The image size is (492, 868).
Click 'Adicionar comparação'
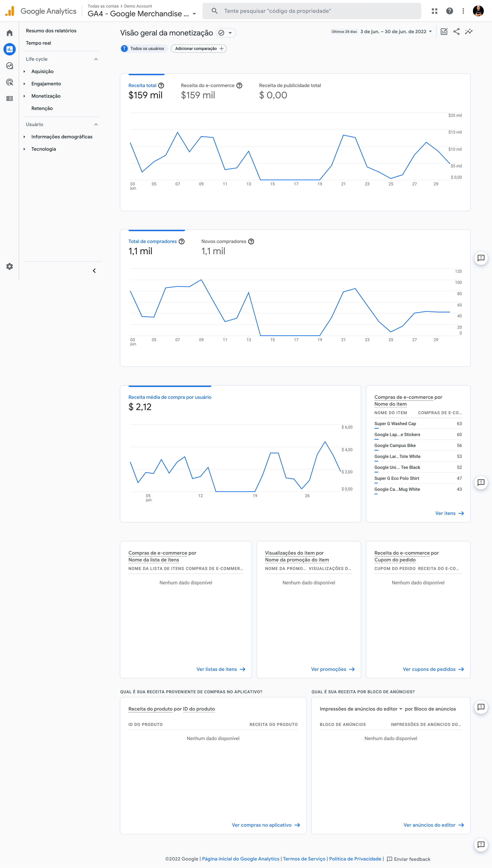(x=199, y=48)
